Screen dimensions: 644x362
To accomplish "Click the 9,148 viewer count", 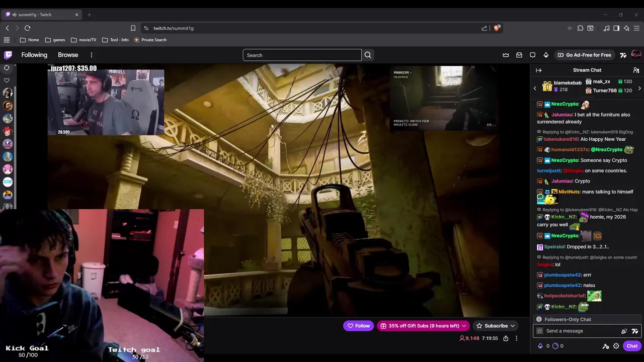I will 469,338.
